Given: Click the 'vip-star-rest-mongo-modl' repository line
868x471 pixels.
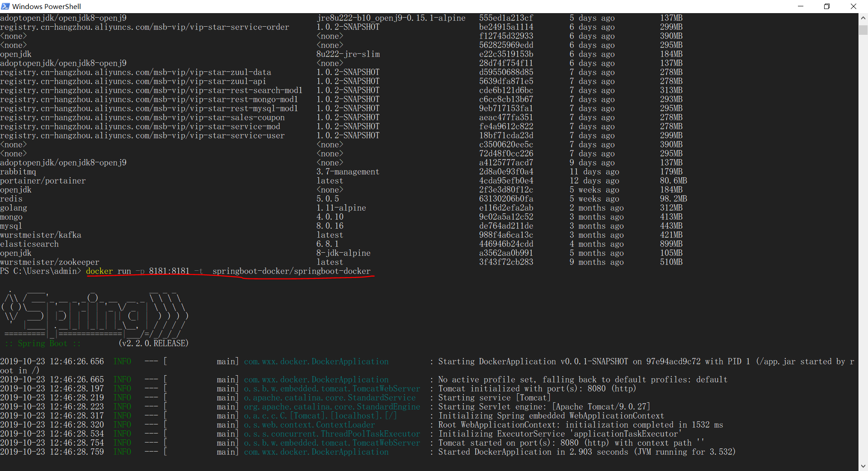Looking at the screenshot, I should pyautogui.click(x=149, y=99).
